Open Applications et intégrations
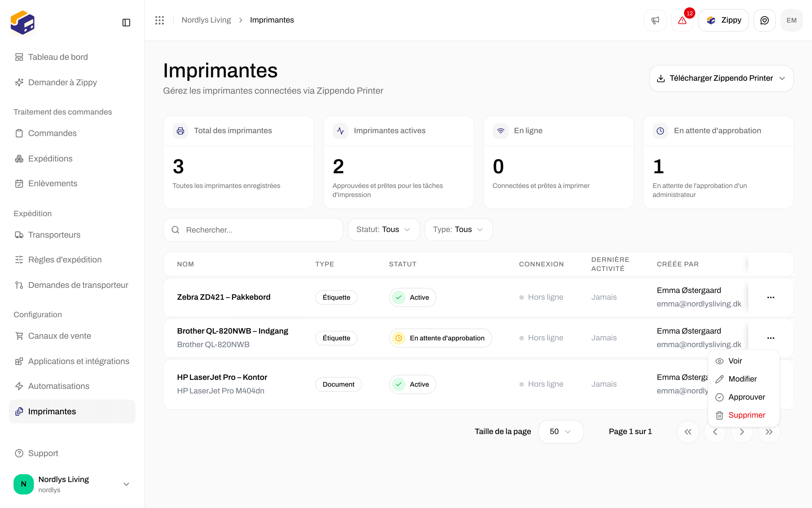This screenshot has width=812, height=508. pos(72,361)
